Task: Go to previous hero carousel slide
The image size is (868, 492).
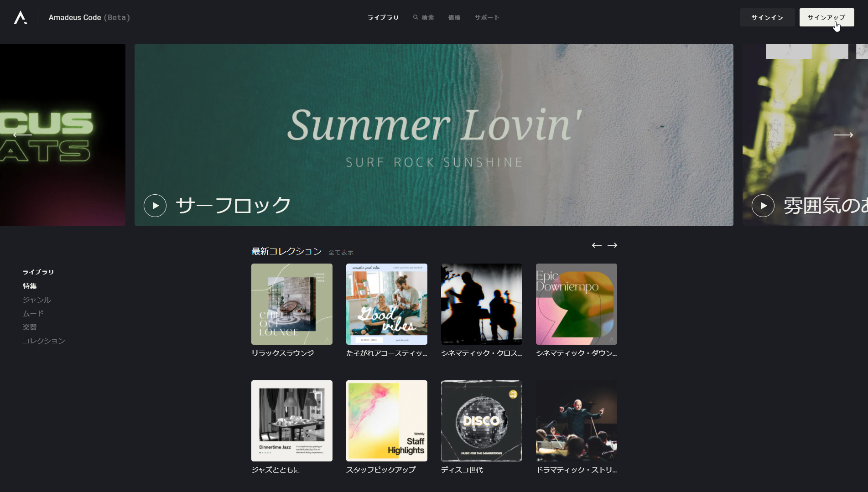Action: (x=22, y=135)
